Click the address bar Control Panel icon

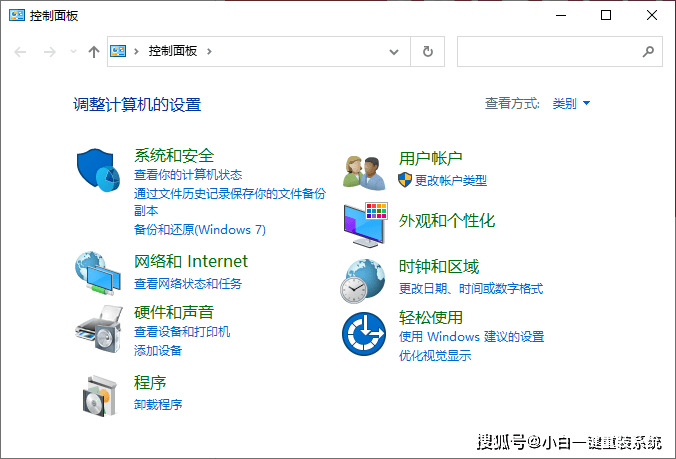pyautogui.click(x=118, y=51)
